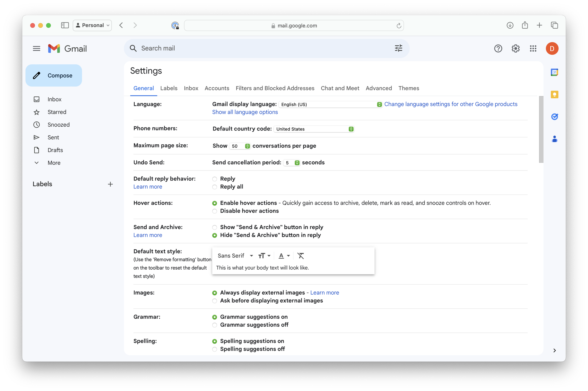Click the Show all language options link

click(x=245, y=112)
